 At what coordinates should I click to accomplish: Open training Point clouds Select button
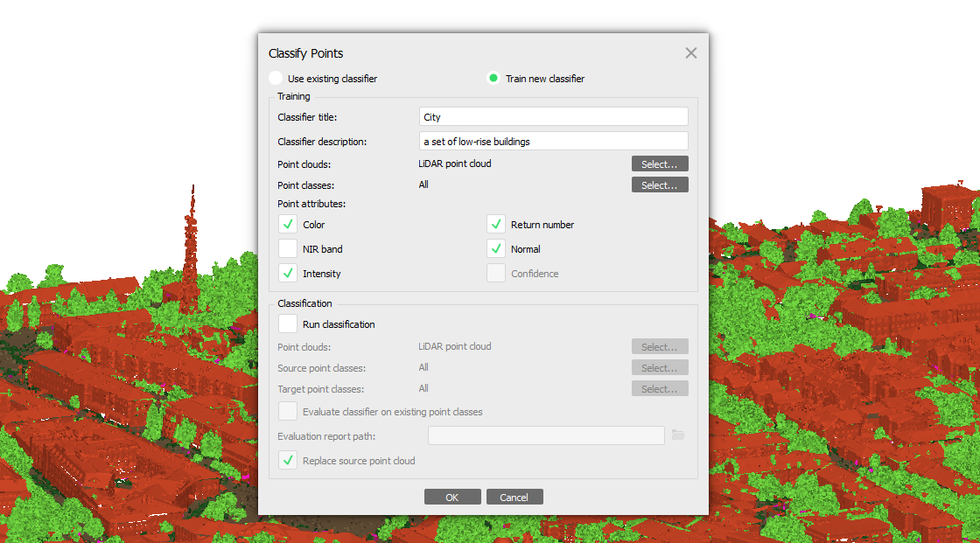(x=660, y=164)
